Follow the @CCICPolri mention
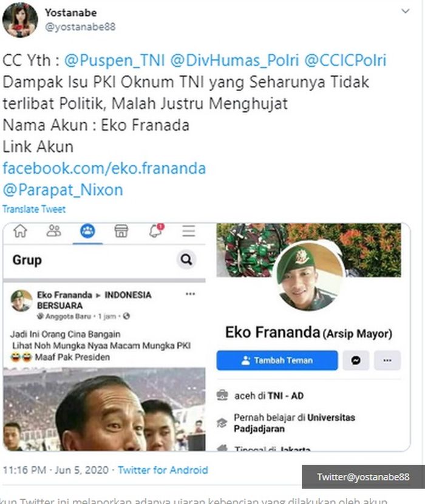 [x=345, y=61]
